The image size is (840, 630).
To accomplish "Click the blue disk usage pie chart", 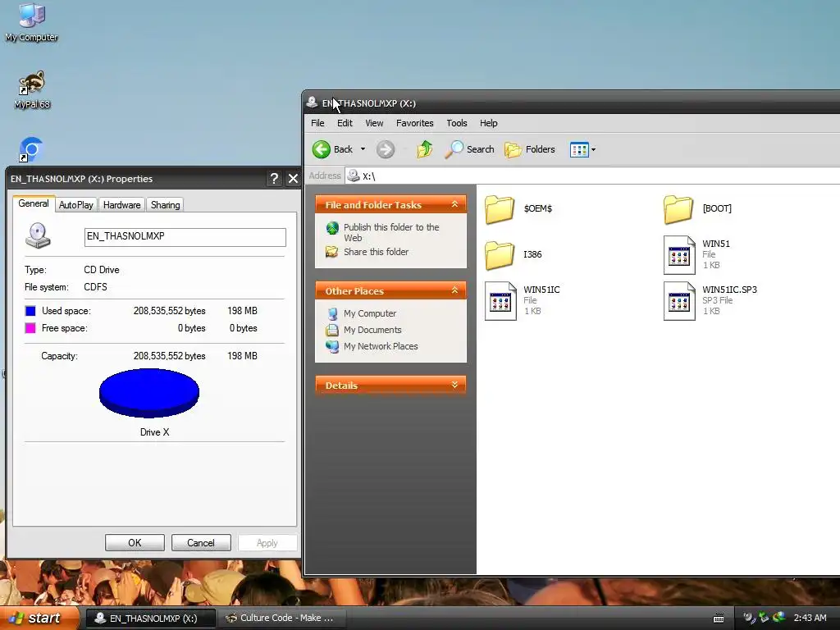I will coord(149,393).
